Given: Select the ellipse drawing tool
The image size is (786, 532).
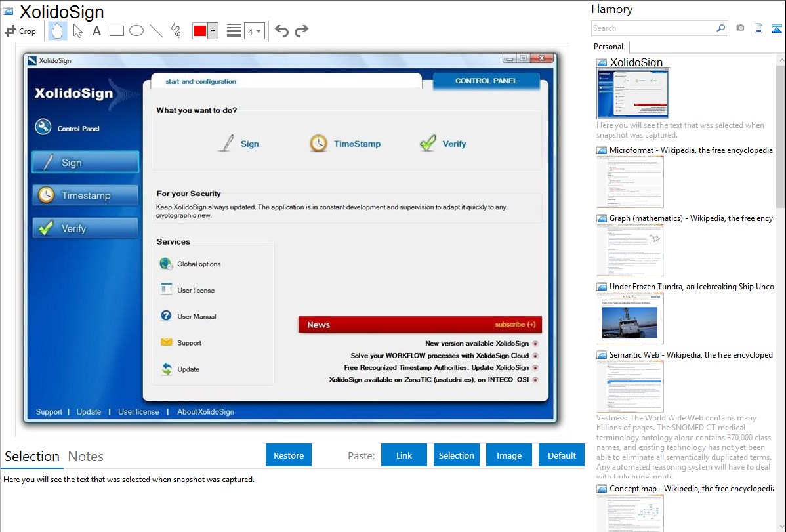Looking at the screenshot, I should [136, 31].
